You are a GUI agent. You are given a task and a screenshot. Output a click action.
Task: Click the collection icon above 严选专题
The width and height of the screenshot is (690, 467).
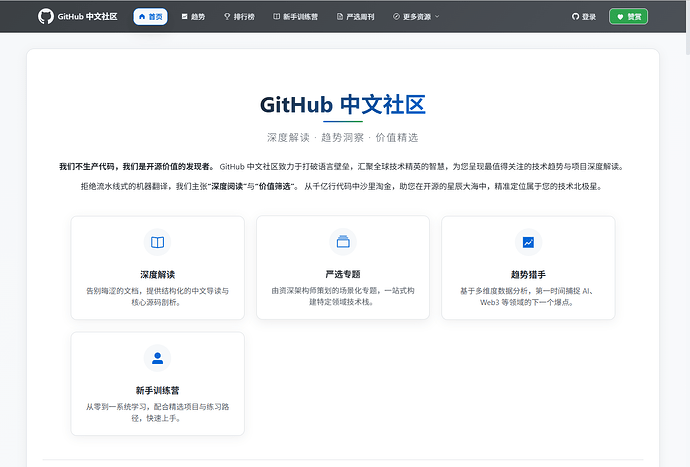click(343, 242)
